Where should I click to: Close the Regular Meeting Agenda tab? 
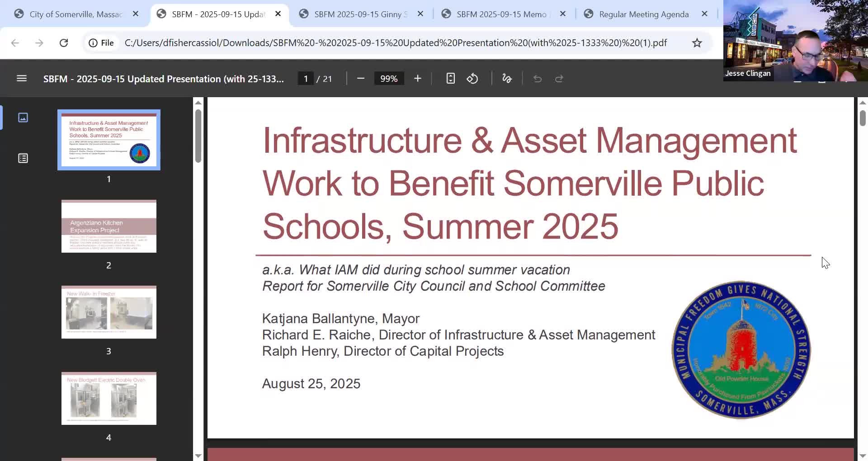pyautogui.click(x=704, y=14)
